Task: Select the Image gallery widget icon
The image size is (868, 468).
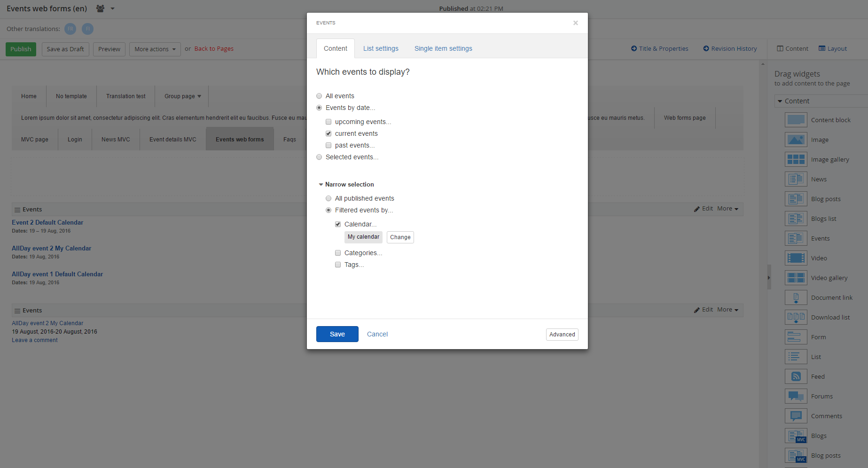Action: point(796,159)
